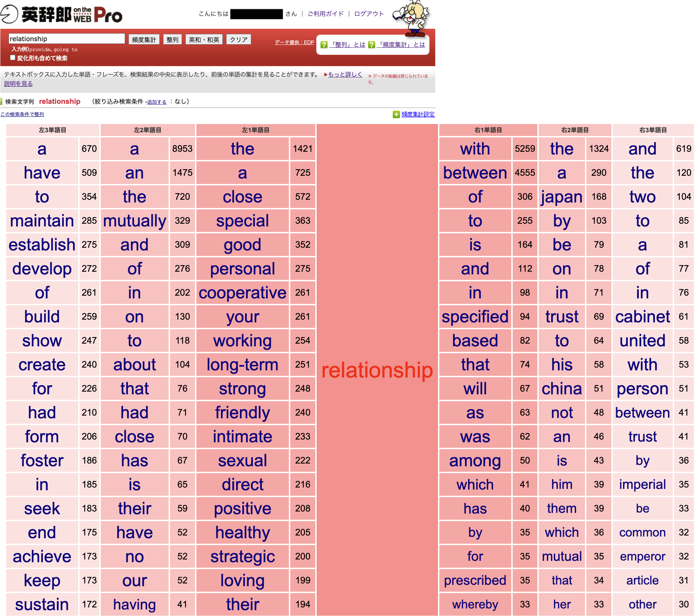Click the word 'based' with count 82
The width and height of the screenshot is (695, 616).
(x=475, y=341)
